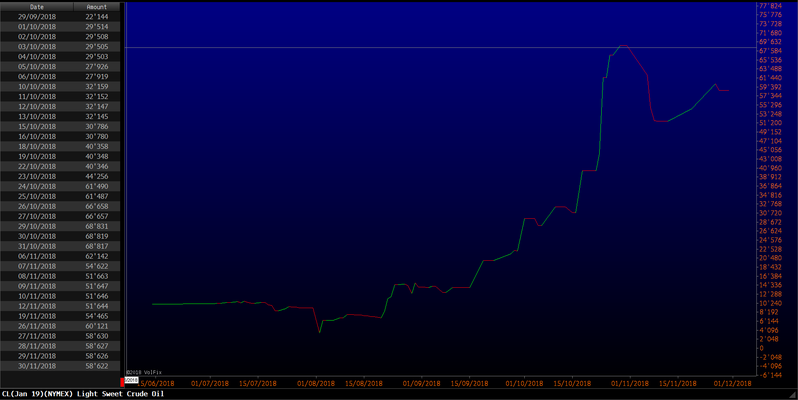The width and height of the screenshot is (798, 400).
Task: Click the 15/08/2018 label on time axis
Action: click(364, 383)
